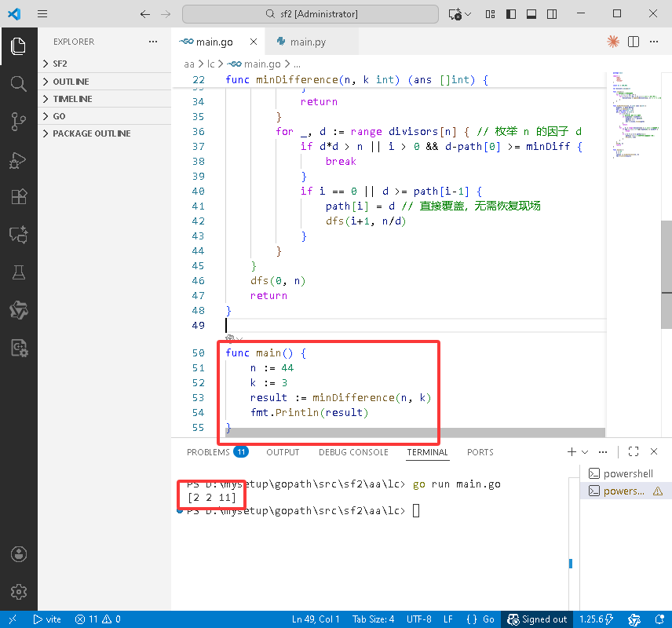Screen dimensions: 672x628
Task: Split the editor to the right
Action: pyautogui.click(x=634, y=42)
